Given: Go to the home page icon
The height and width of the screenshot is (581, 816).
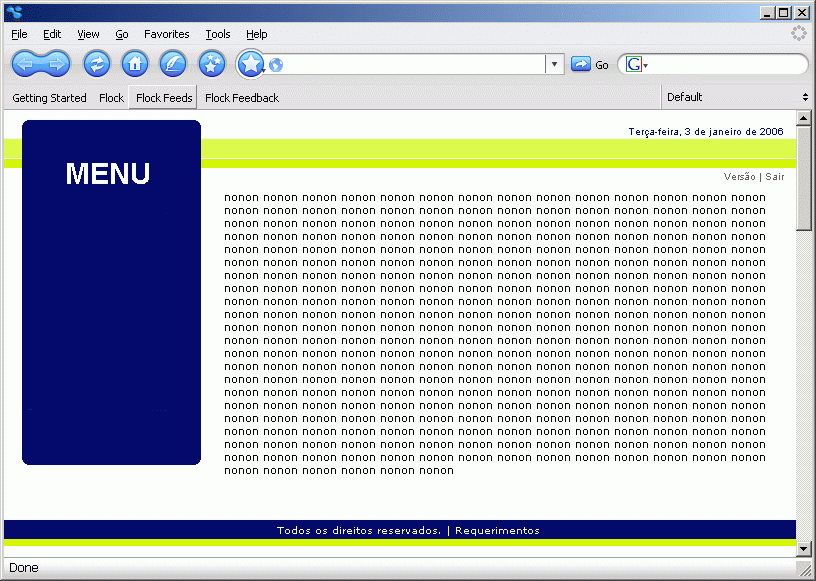Looking at the screenshot, I should pyautogui.click(x=135, y=64).
